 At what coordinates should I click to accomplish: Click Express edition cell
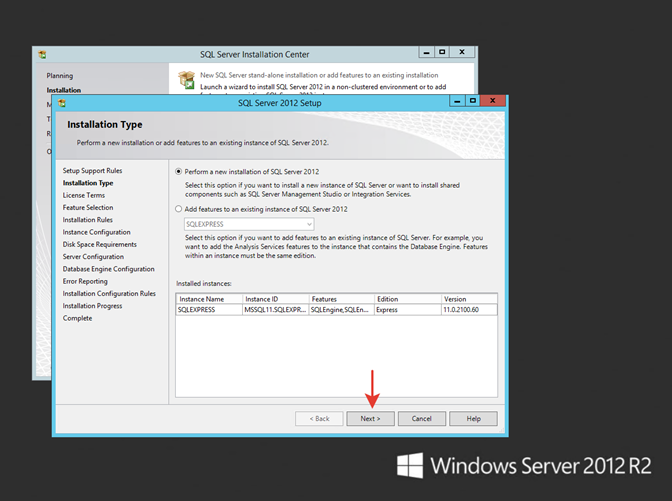(x=408, y=310)
